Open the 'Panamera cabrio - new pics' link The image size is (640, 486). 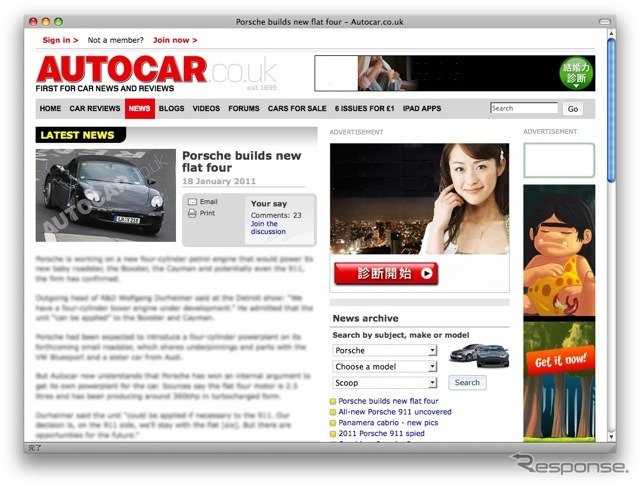tap(388, 423)
